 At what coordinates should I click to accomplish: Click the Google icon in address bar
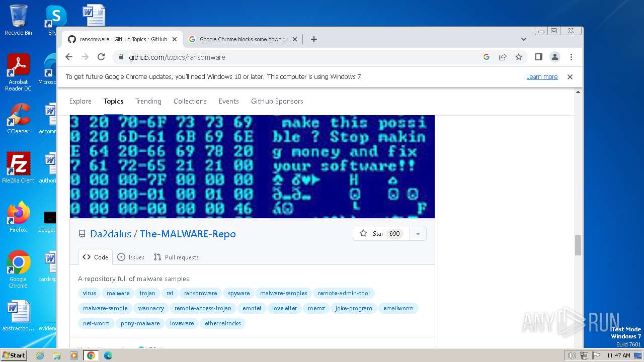tap(487, 57)
